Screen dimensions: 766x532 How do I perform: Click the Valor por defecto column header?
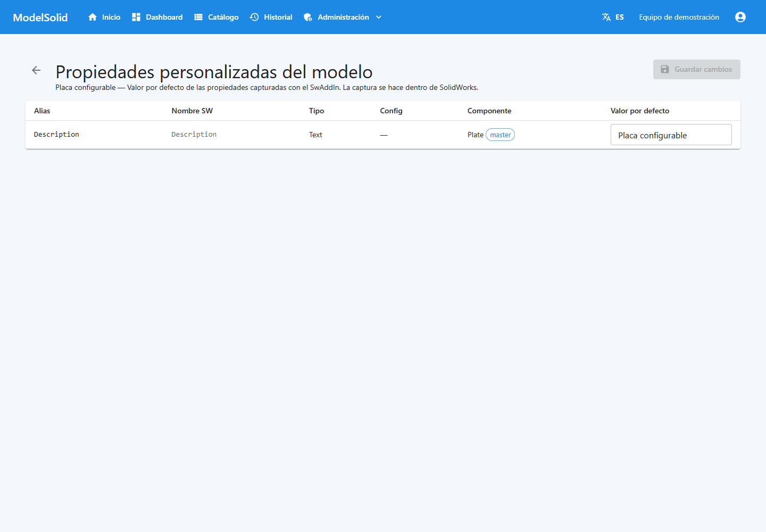point(640,111)
